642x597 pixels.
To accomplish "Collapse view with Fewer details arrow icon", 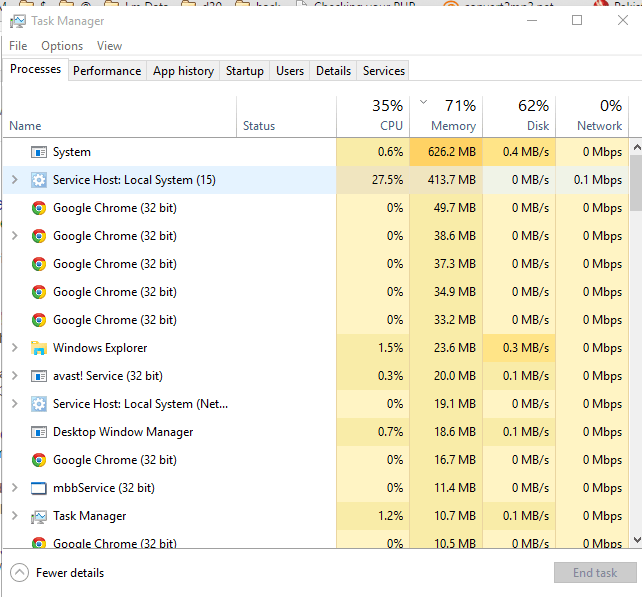I will [x=19, y=573].
